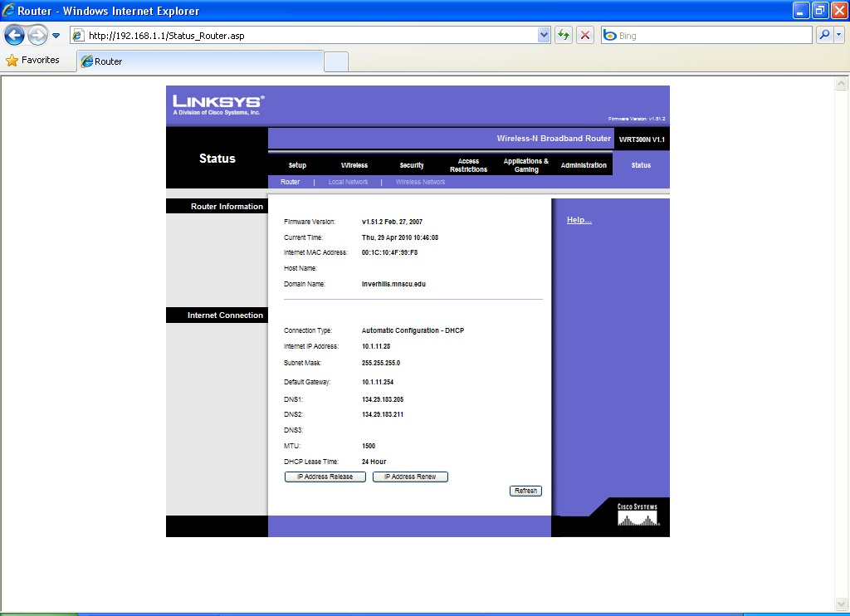Open a new blank tab
The width and height of the screenshot is (850, 616).
[336, 61]
